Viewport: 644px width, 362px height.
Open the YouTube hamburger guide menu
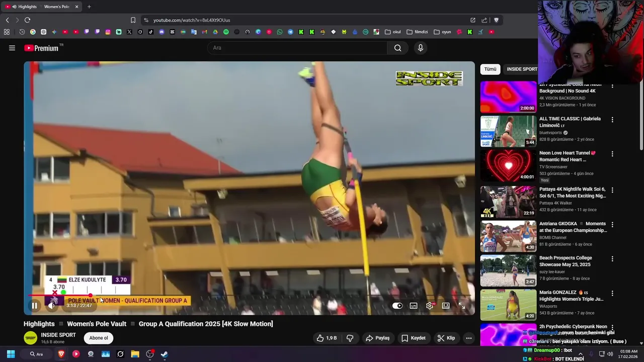12,48
